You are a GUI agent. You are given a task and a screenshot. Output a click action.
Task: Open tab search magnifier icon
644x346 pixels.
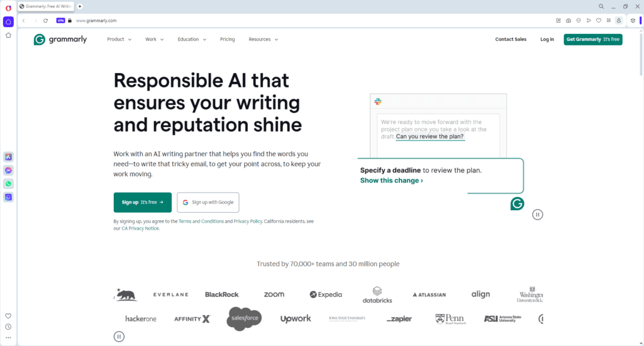tap(601, 6)
